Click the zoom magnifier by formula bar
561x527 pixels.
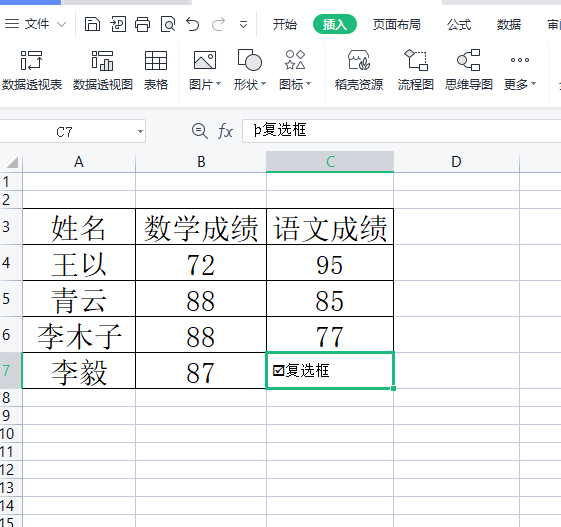[x=200, y=131]
